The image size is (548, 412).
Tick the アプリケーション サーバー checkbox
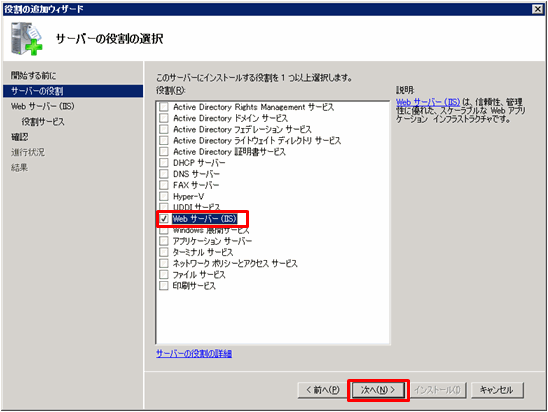click(164, 241)
